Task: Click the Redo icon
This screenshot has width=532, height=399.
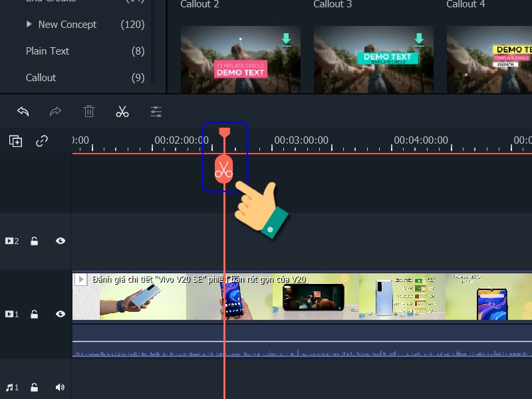Action: point(56,111)
